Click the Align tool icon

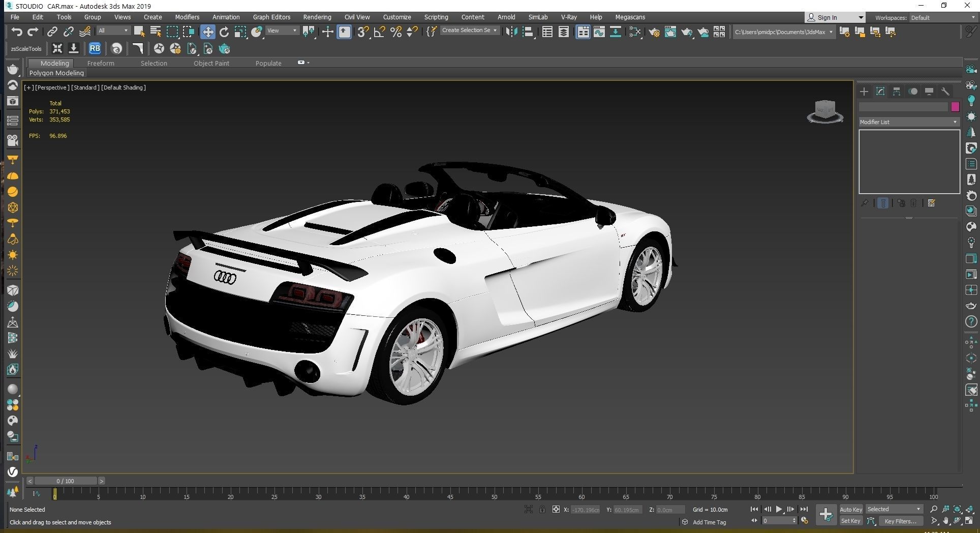point(528,32)
